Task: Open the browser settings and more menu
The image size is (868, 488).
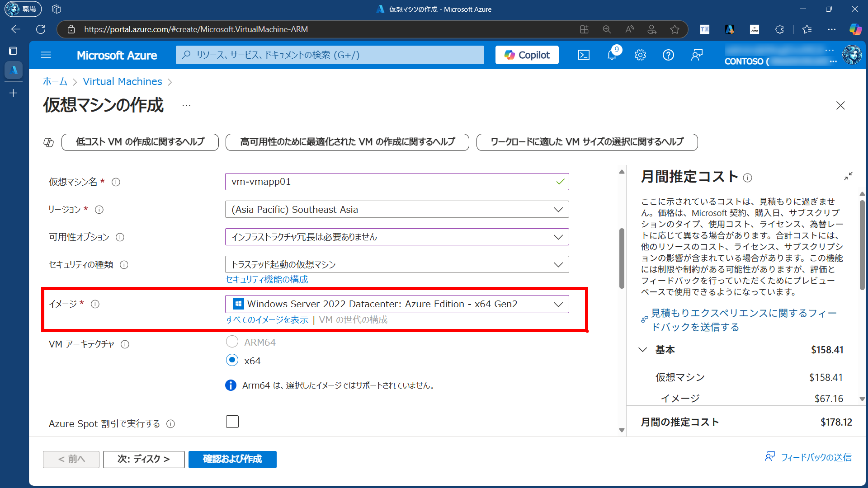Action: 832,29
